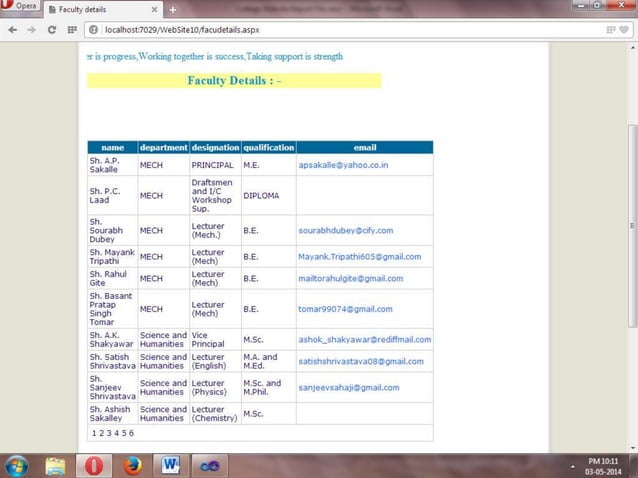Screen dimensions: 638x478
Task: Click the name column header
Action: click(x=113, y=148)
